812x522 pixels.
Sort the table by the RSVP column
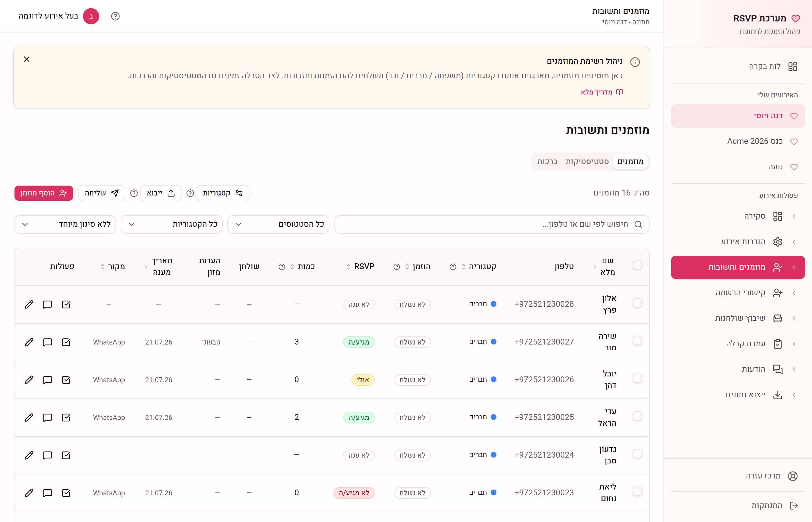point(360,267)
